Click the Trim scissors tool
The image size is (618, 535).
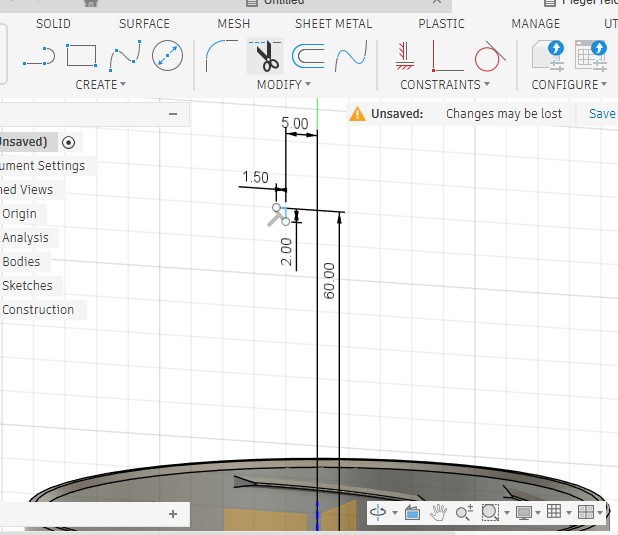(x=266, y=56)
